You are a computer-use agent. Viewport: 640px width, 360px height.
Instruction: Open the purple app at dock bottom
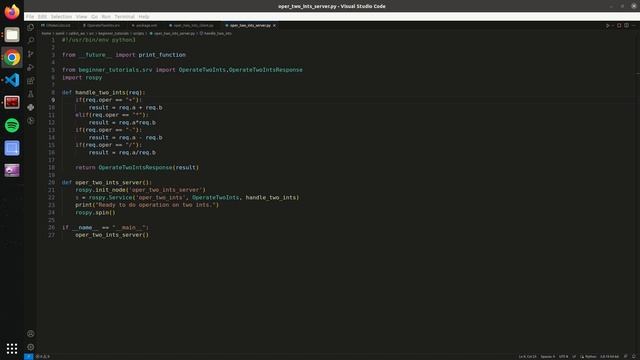pyautogui.click(x=12, y=170)
